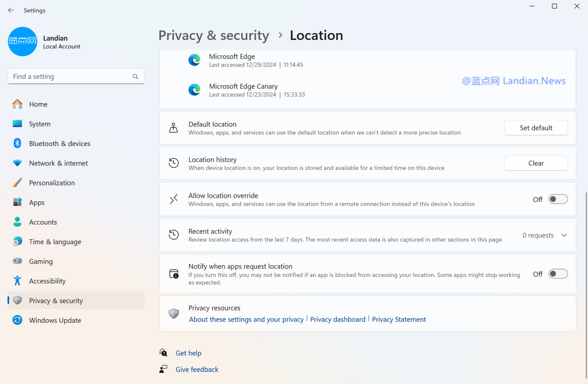Click the Accounts person icon
This screenshot has height=384, width=588.
pos(17,222)
